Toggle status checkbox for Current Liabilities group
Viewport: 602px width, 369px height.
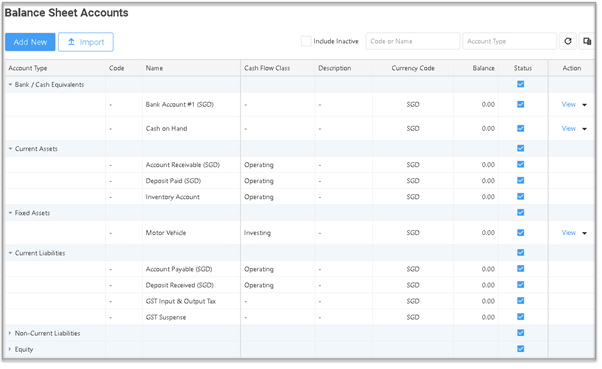point(521,253)
